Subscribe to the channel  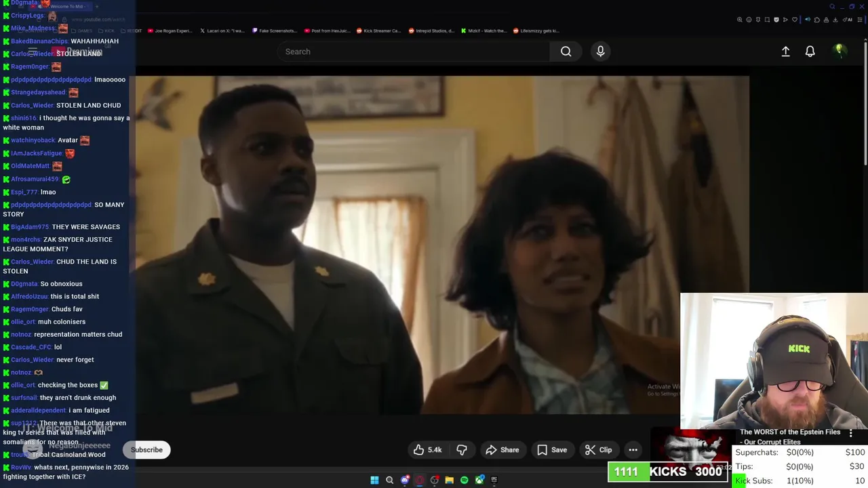[146, 450]
